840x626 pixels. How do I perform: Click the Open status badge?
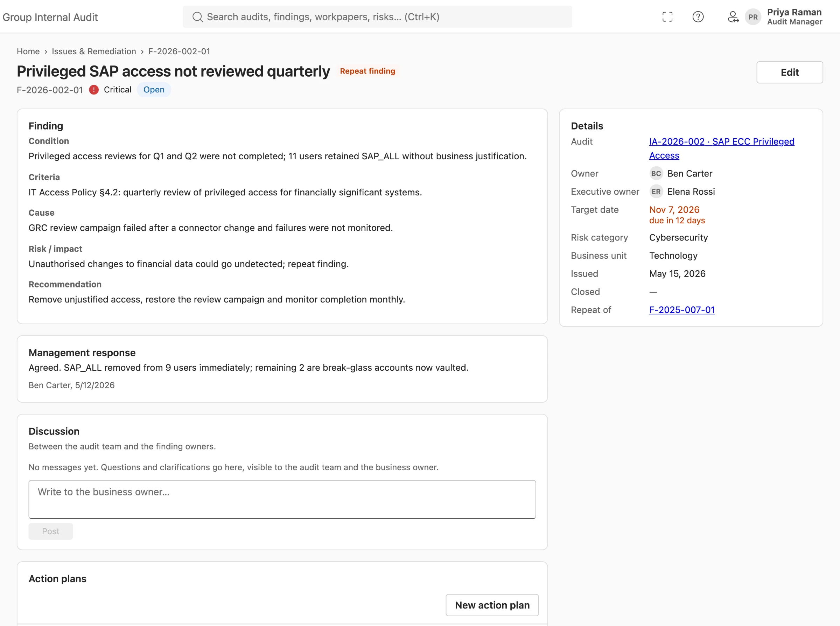(154, 90)
